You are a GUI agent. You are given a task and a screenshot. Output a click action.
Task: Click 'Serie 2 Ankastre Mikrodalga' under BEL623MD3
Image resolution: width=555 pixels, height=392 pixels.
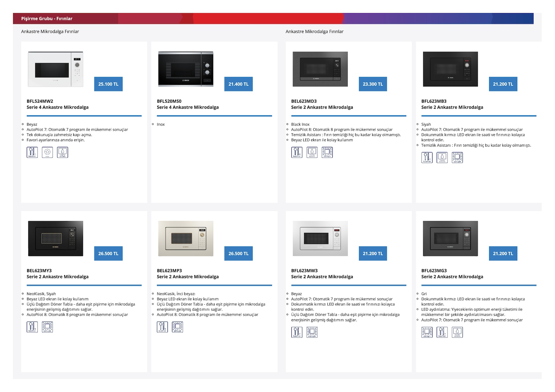[322, 107]
